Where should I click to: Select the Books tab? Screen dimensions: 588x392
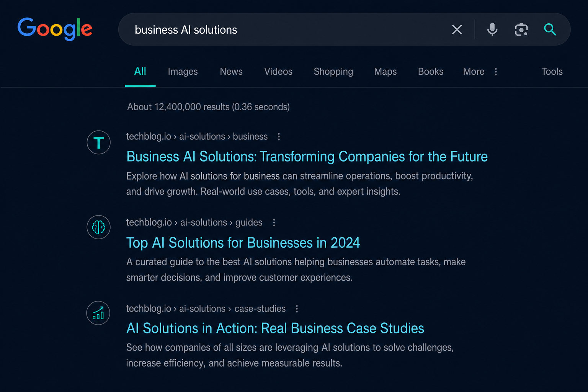431,72
